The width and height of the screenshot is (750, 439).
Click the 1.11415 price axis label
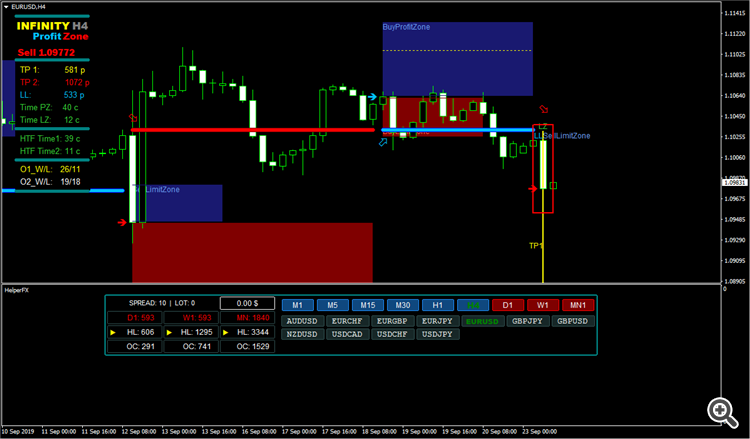click(734, 13)
